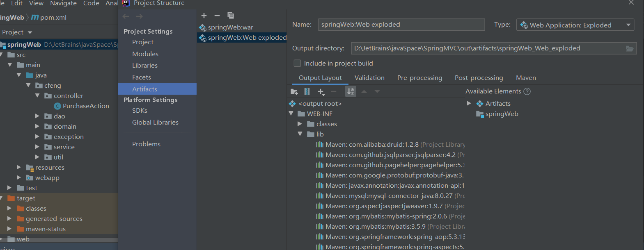Screen dimensions: 644x250
Task: Collapse the controller package
Action: click(x=37, y=95)
